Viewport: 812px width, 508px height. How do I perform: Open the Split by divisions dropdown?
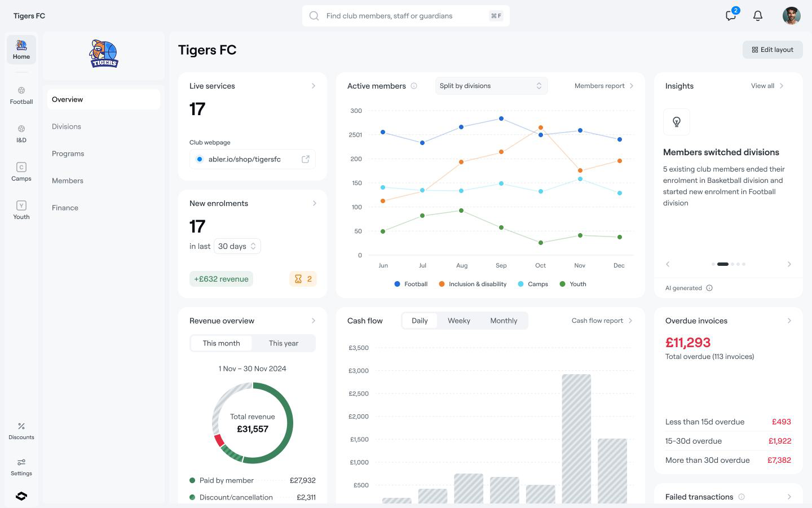click(x=491, y=86)
